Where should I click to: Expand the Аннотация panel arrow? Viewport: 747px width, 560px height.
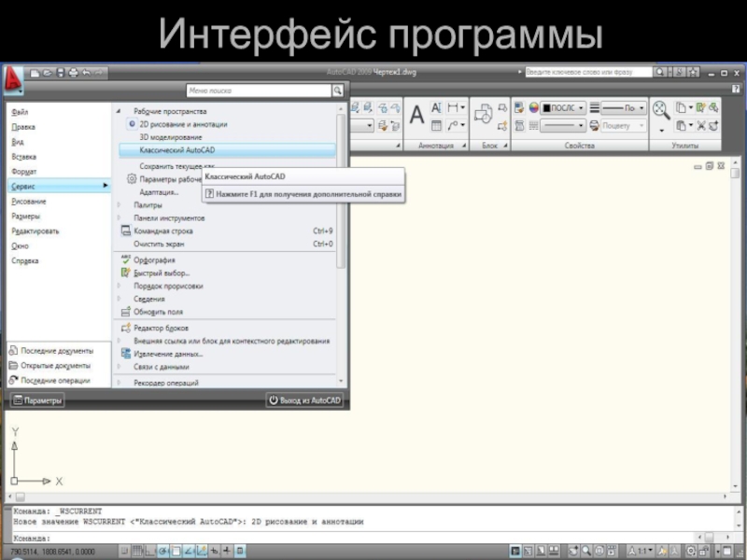(463, 146)
